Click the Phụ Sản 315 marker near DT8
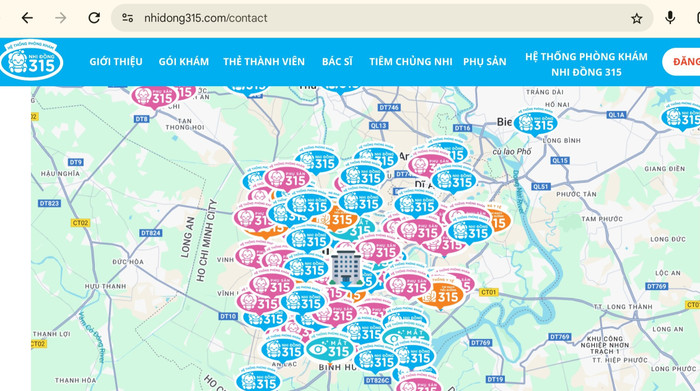The image size is (700, 391). [154, 97]
